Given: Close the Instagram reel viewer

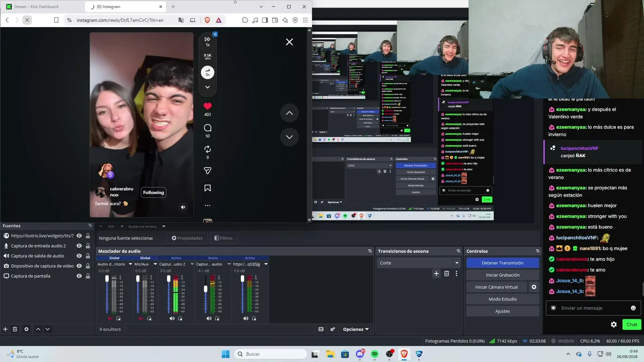Looking at the screenshot, I should (289, 42).
